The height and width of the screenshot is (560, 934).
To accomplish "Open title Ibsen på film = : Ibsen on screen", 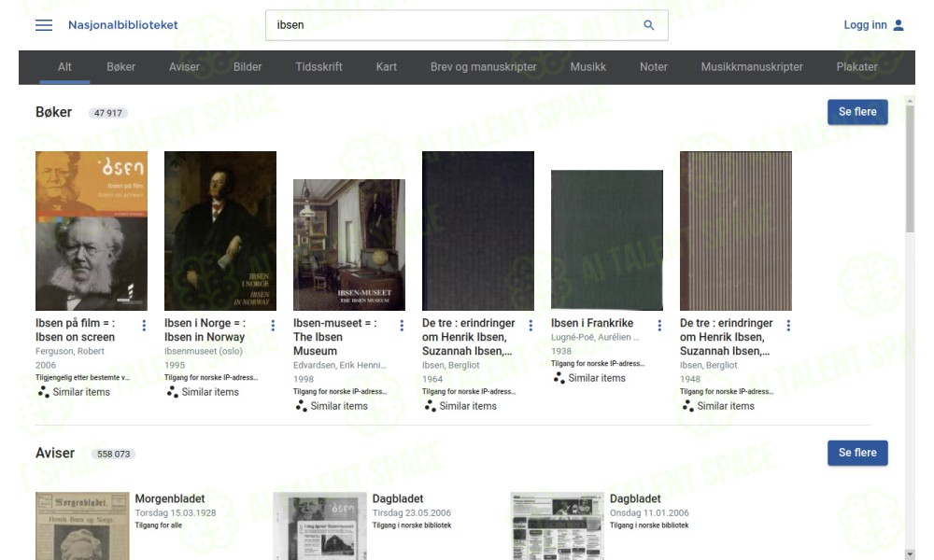I will [x=76, y=329].
